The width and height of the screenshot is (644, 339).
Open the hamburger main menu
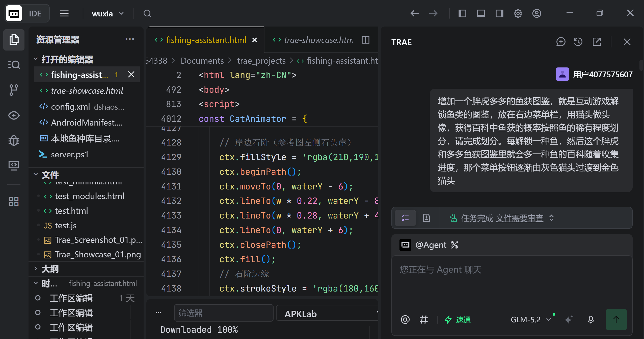tap(64, 13)
